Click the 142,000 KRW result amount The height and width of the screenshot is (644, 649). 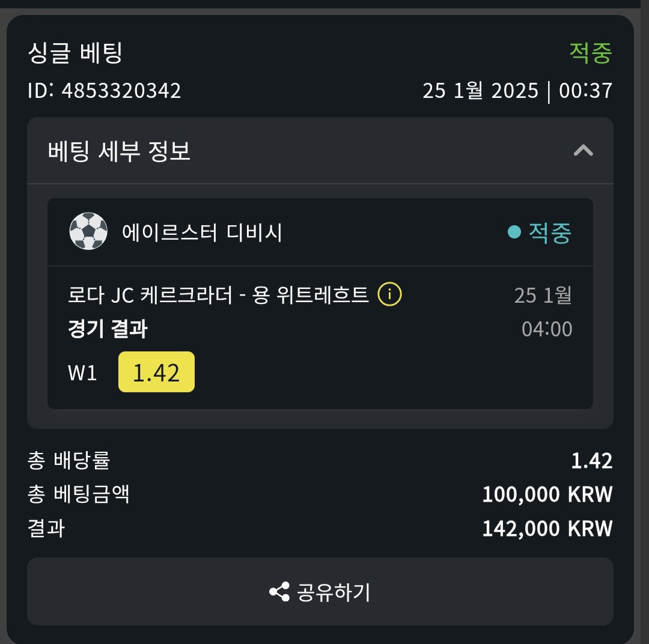click(547, 529)
